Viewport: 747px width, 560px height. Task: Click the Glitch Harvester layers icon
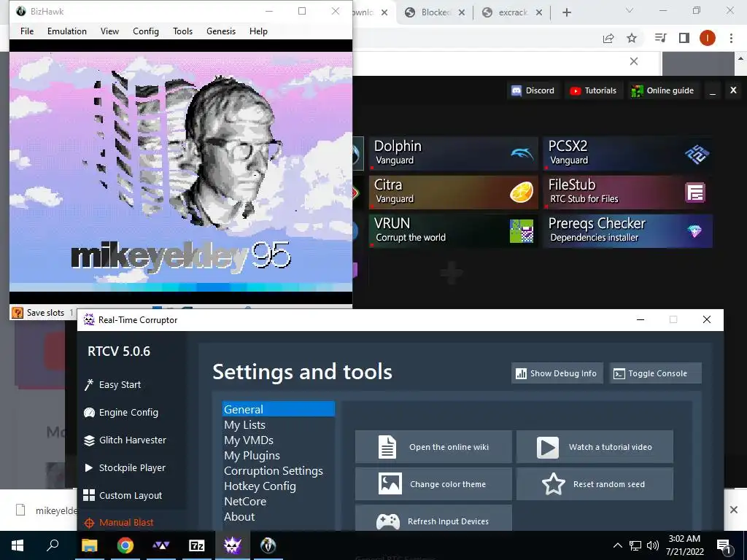(89, 440)
